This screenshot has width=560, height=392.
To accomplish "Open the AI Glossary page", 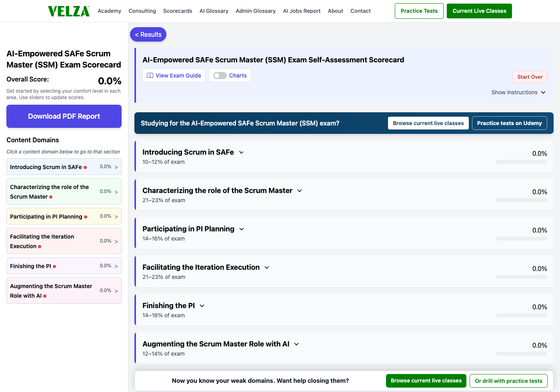I will click(x=214, y=11).
